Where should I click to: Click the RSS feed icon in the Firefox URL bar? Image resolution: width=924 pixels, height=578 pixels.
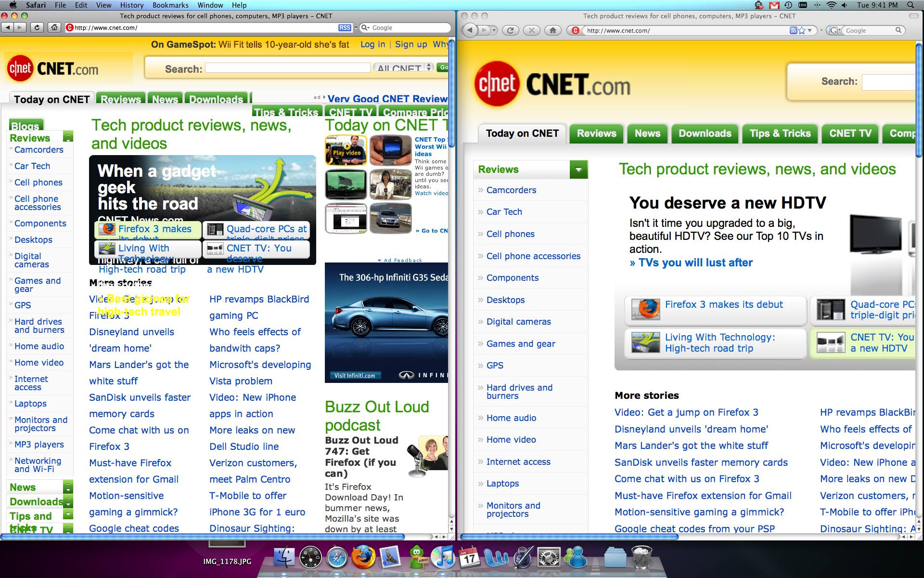(x=794, y=30)
